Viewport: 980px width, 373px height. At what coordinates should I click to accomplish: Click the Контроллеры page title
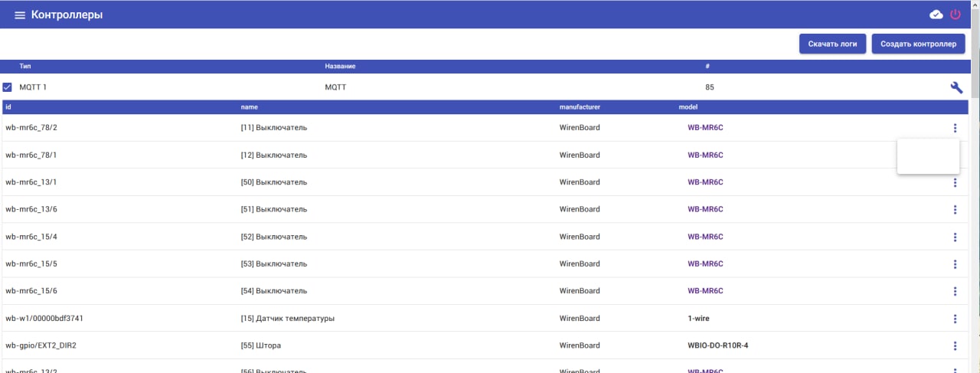pyautogui.click(x=67, y=15)
